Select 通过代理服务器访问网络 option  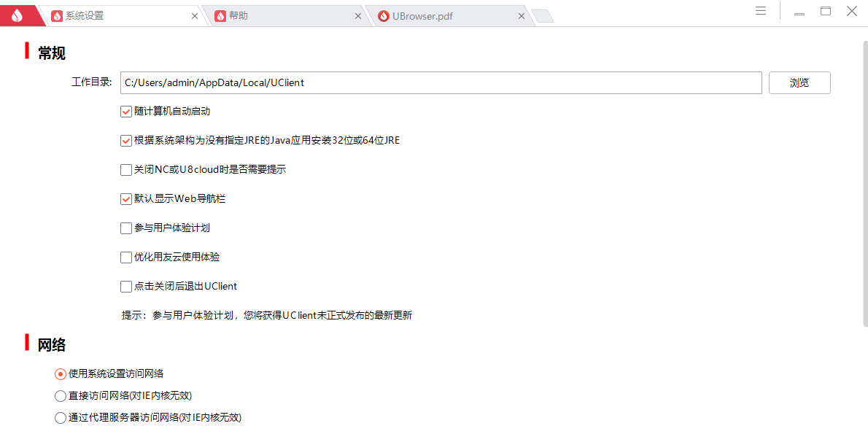[60, 417]
